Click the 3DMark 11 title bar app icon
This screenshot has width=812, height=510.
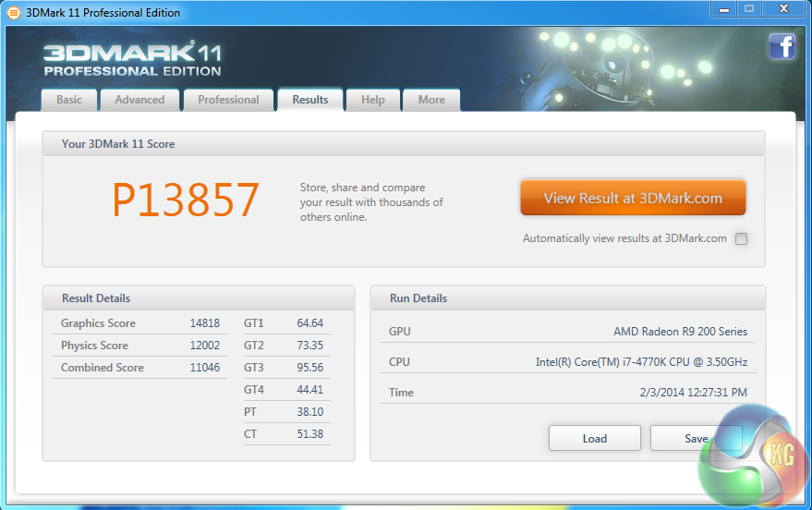[x=14, y=12]
